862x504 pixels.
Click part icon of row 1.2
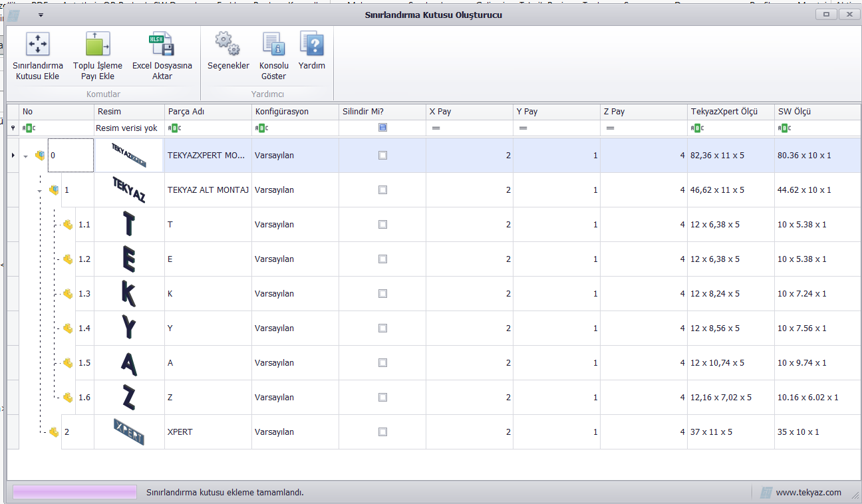(x=68, y=259)
